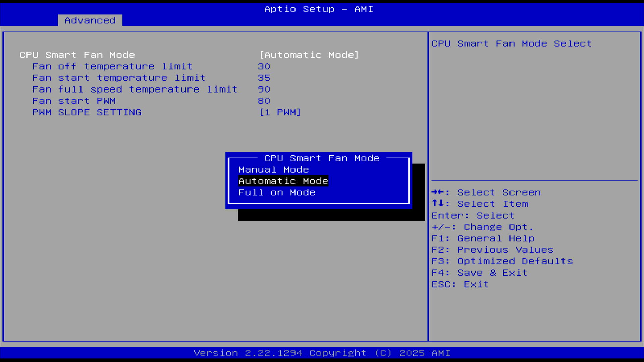Click the Fan off temperature limit label

pos(112,66)
